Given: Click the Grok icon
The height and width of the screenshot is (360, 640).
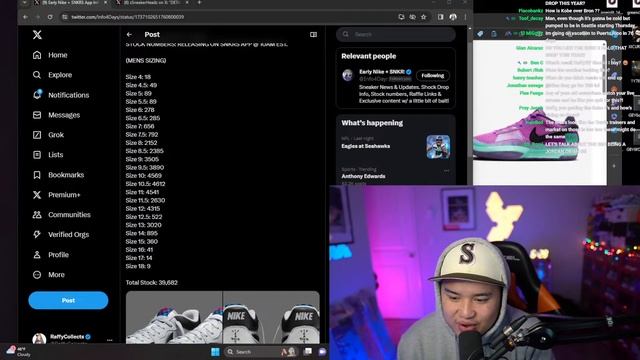Looking at the screenshot, I should [37, 135].
